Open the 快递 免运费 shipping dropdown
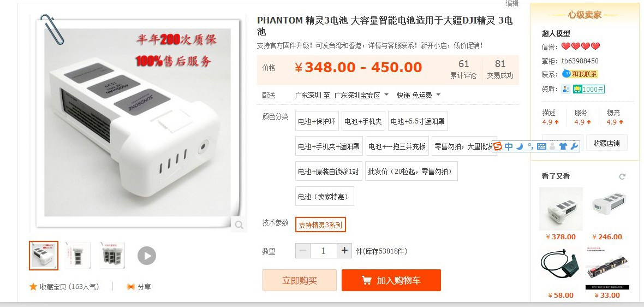 (419, 95)
